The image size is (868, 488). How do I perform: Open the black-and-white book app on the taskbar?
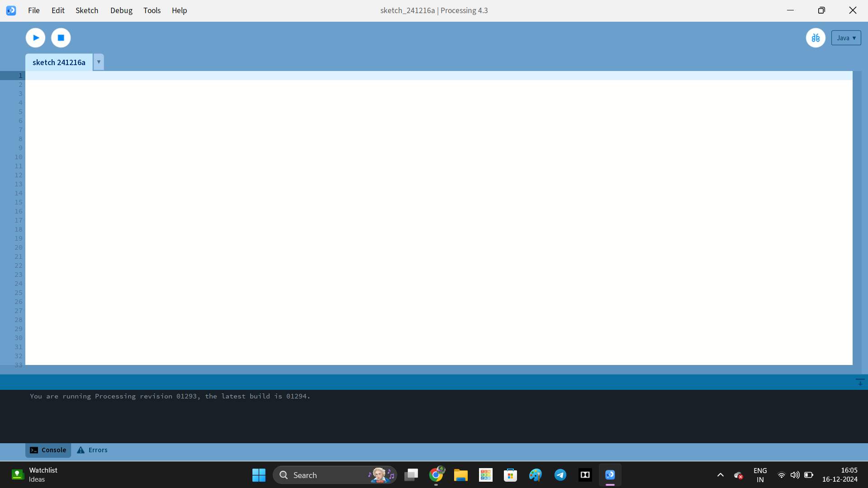tap(585, 475)
